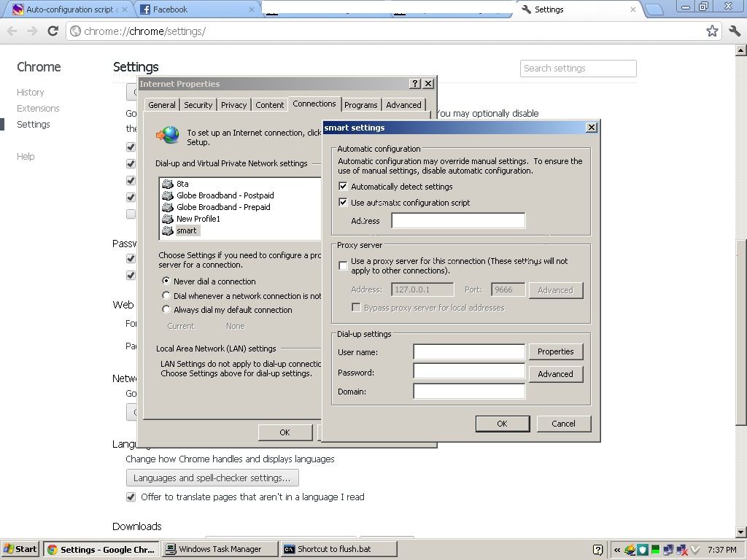Click the taskbar help balloon icon
Screen dimensions: 747x560
598,550
